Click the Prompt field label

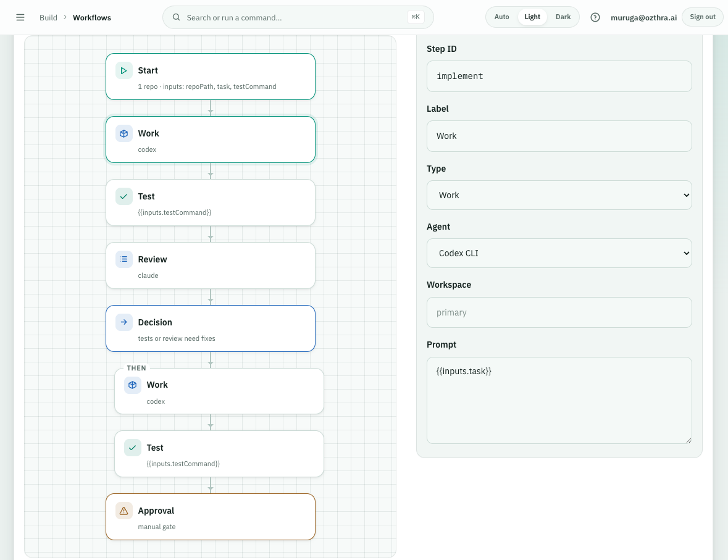pyautogui.click(x=441, y=345)
